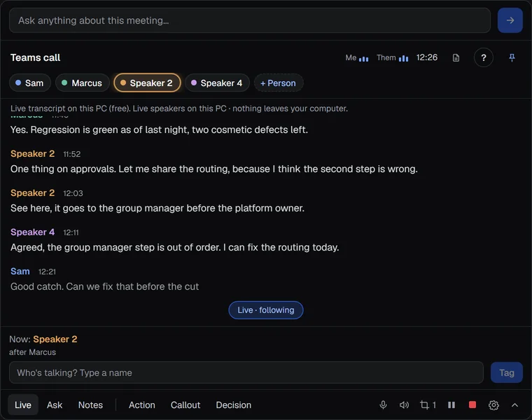The image size is (532, 420).
Task: Stop recording with the red square
Action: (x=472, y=405)
